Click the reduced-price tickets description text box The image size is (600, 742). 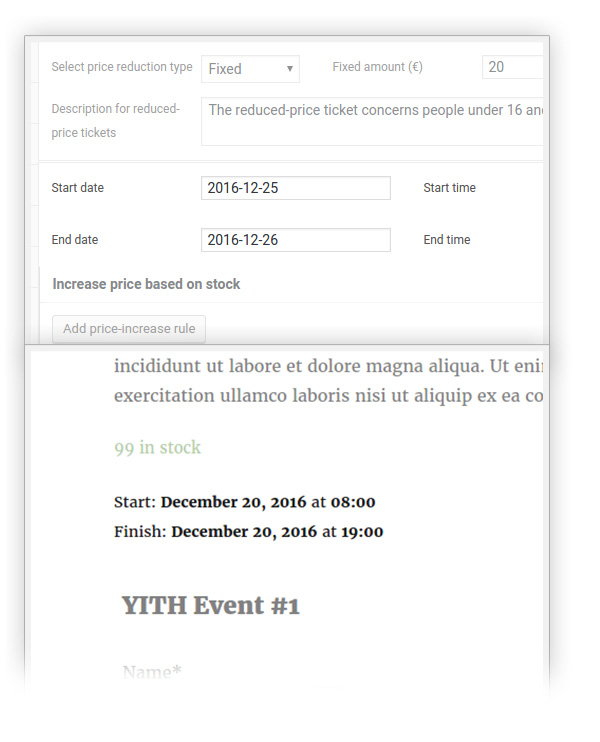(x=372, y=121)
